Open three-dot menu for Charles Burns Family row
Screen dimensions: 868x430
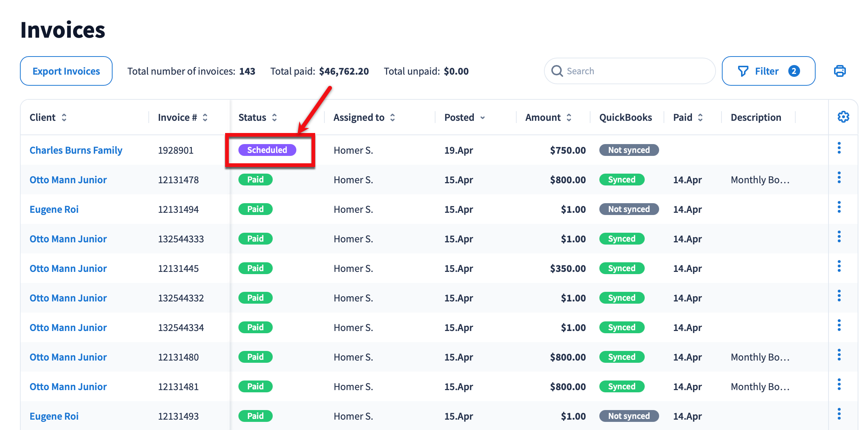tap(839, 148)
